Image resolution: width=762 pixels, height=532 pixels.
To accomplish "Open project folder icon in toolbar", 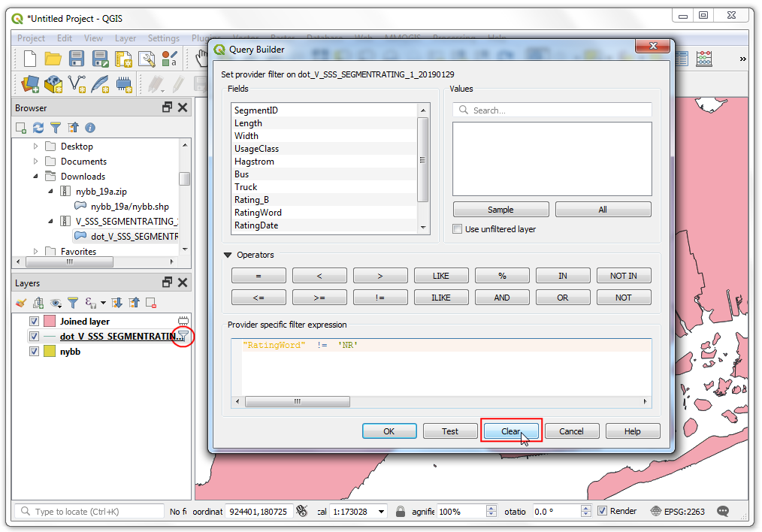I will (x=53, y=59).
